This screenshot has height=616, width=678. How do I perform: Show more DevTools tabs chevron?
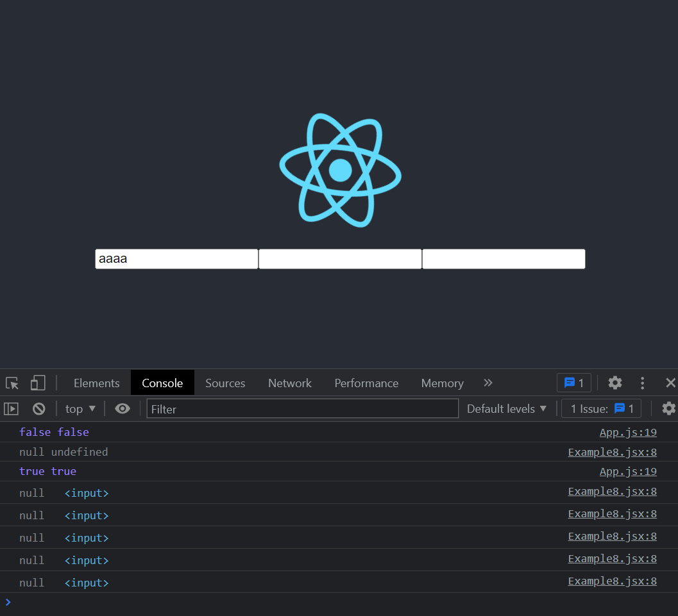point(487,383)
